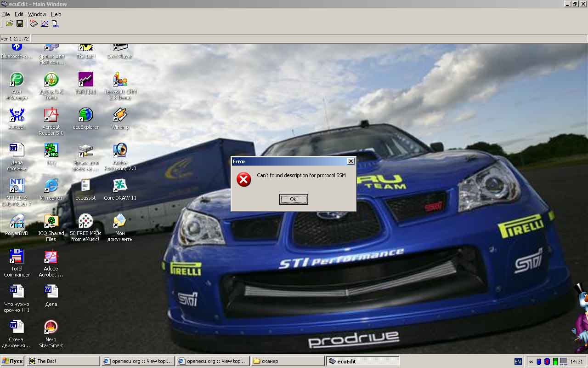The width and height of the screenshot is (588, 368).
Task: Switch to first openecu.org taskbar window
Action: pos(138,361)
